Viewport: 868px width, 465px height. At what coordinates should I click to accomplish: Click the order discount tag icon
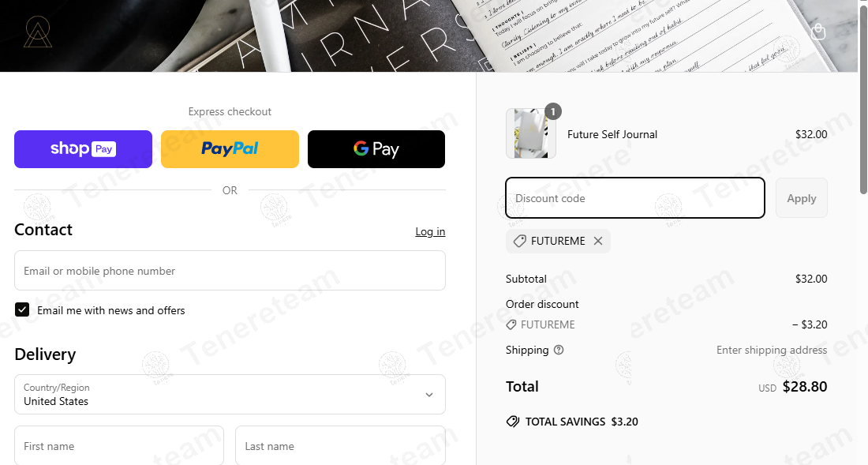point(511,325)
